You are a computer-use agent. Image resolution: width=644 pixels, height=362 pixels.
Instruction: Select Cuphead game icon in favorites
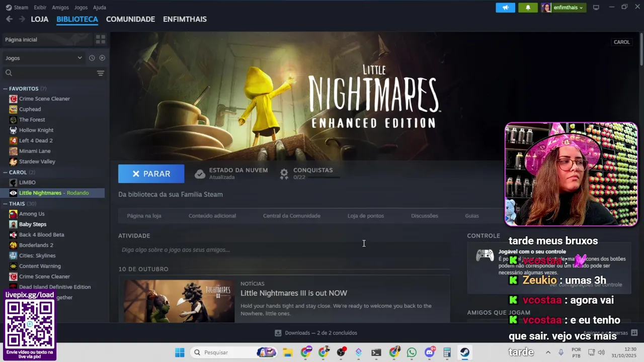[13, 109]
